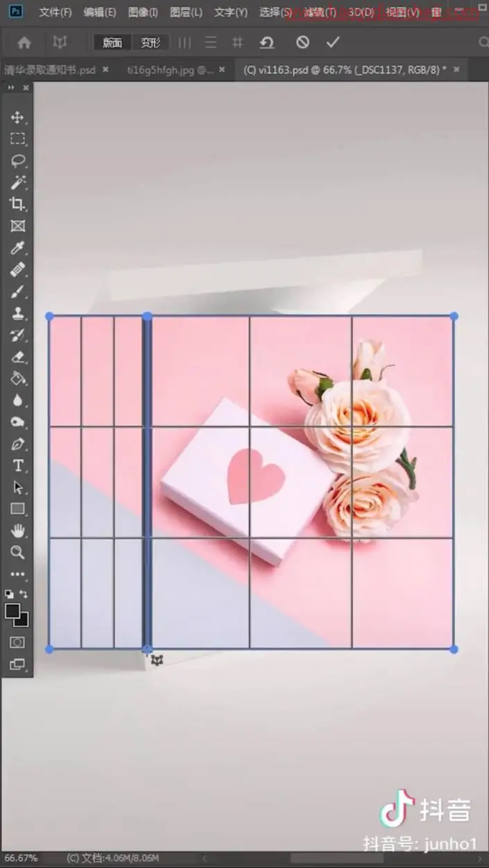Select the Brush tool
The height and width of the screenshot is (868, 489).
[x=17, y=291]
